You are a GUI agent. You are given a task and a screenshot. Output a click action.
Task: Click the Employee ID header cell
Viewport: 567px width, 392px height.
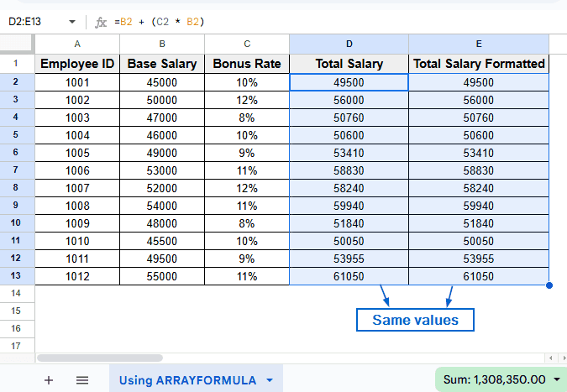[77, 64]
